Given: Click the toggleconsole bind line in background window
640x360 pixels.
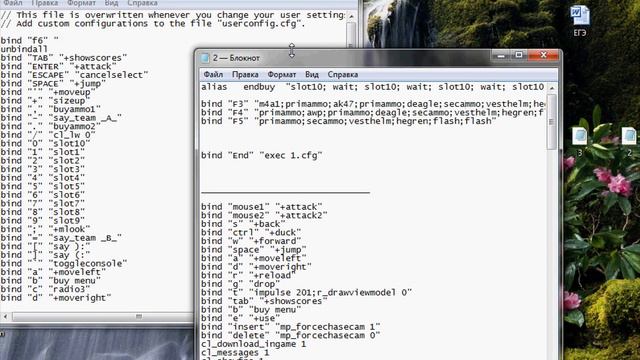Looking at the screenshot, I should coord(64,264).
